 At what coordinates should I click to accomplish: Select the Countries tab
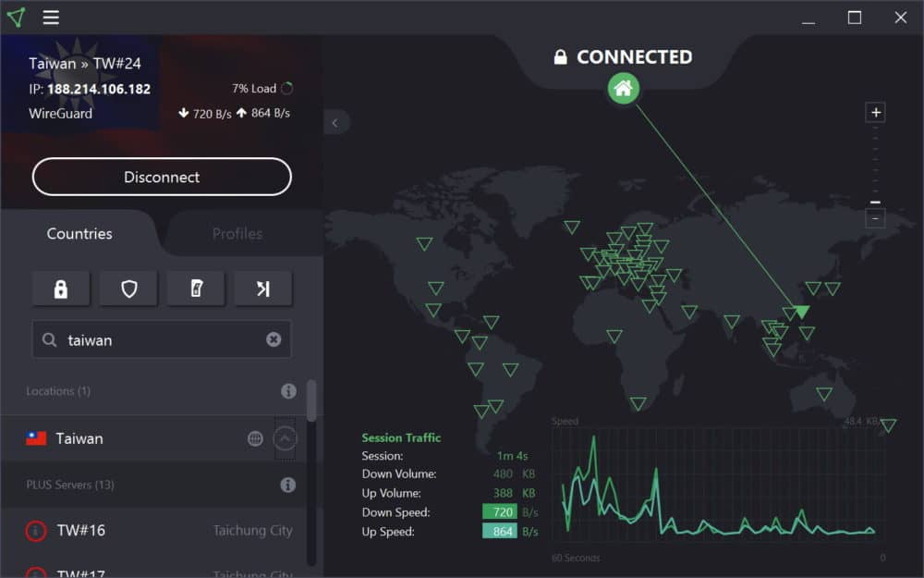pos(79,234)
